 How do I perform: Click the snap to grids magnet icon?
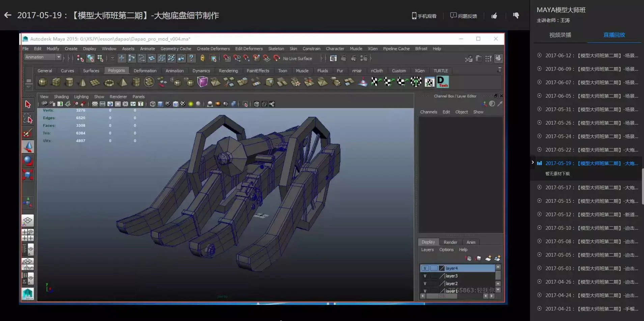[227, 58]
